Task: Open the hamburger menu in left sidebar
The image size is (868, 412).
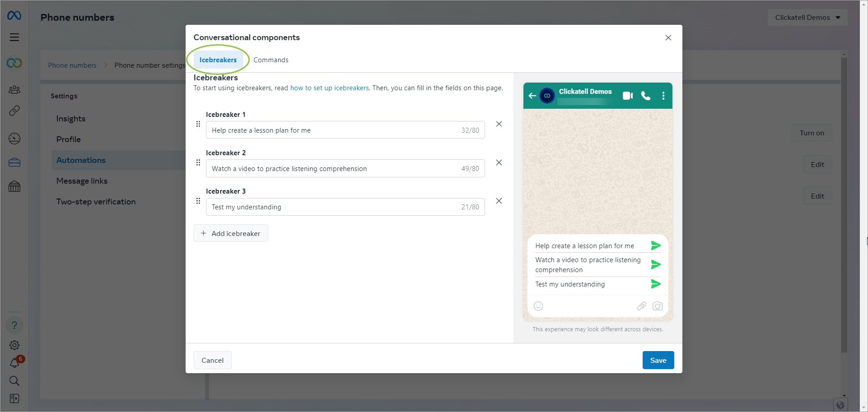Action: 14,37
